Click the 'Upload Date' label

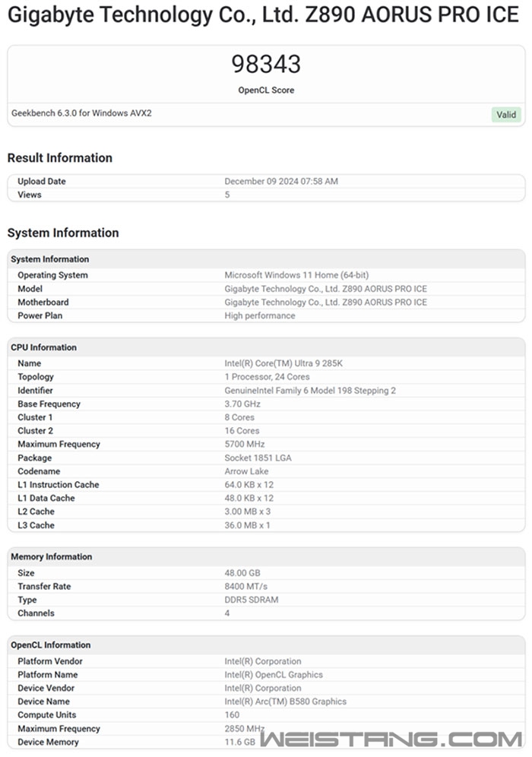(42, 182)
